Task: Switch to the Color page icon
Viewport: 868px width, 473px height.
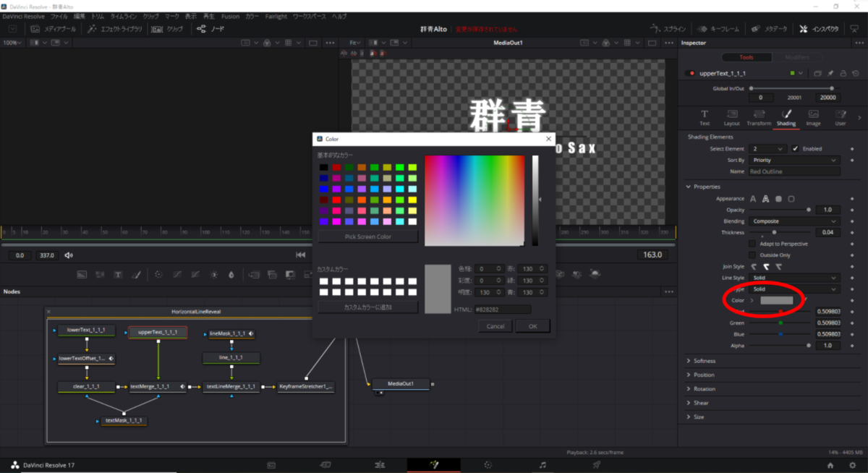Action: tap(488, 465)
